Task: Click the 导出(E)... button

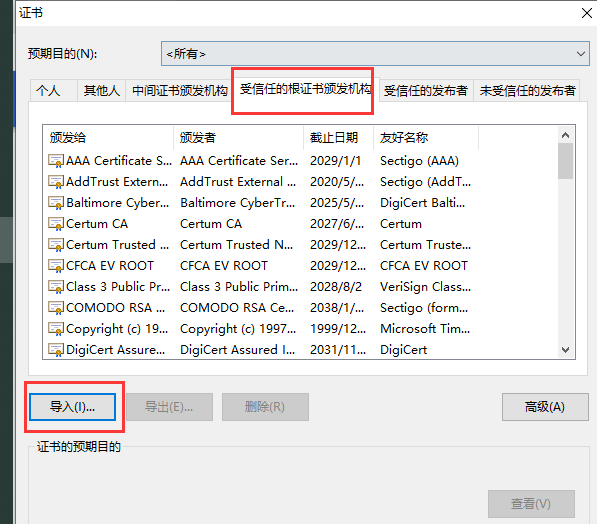Action: coord(169,407)
